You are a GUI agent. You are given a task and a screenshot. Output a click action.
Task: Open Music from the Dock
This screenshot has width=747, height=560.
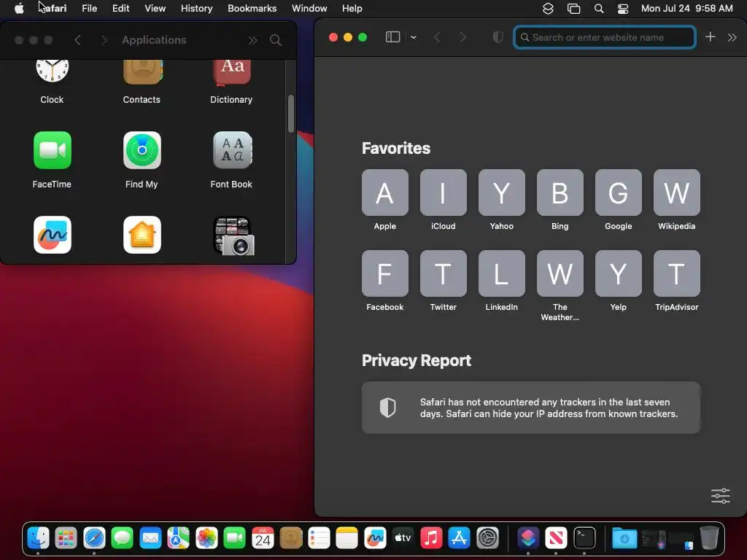431,538
